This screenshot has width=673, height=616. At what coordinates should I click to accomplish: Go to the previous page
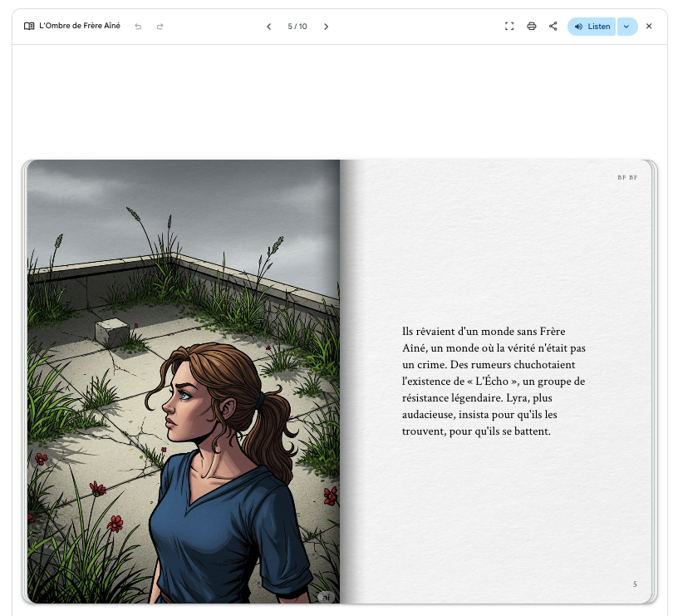[x=268, y=27]
